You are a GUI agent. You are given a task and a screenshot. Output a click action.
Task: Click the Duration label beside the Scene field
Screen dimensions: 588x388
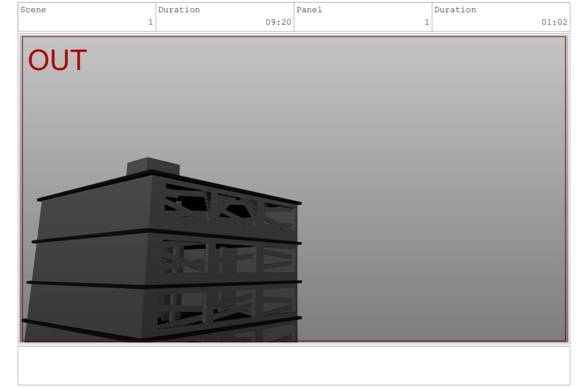pos(179,10)
